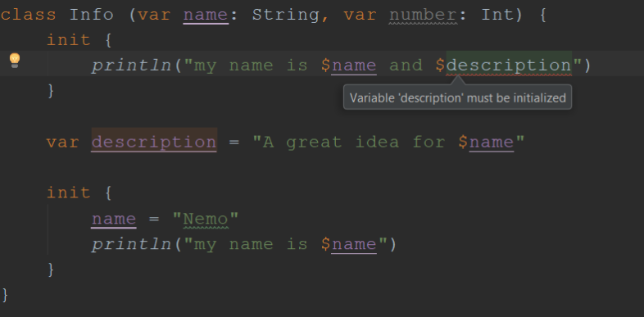Click the first init keyword
Screen dimensions: 644x317
pyautogui.click(x=69, y=40)
